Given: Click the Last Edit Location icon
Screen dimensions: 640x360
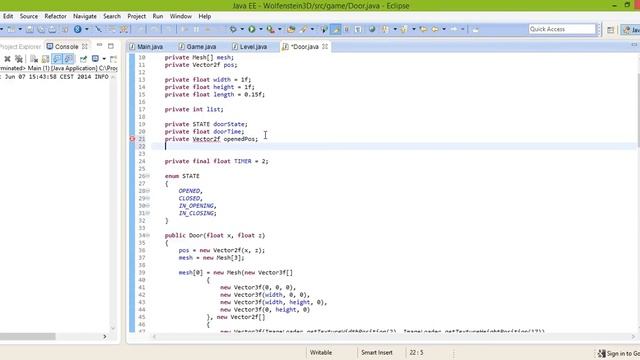Looking at the screenshot, I should [x=423, y=29].
